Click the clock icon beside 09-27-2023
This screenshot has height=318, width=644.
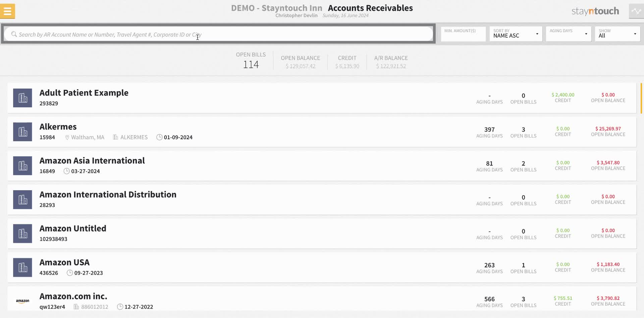(x=70, y=273)
